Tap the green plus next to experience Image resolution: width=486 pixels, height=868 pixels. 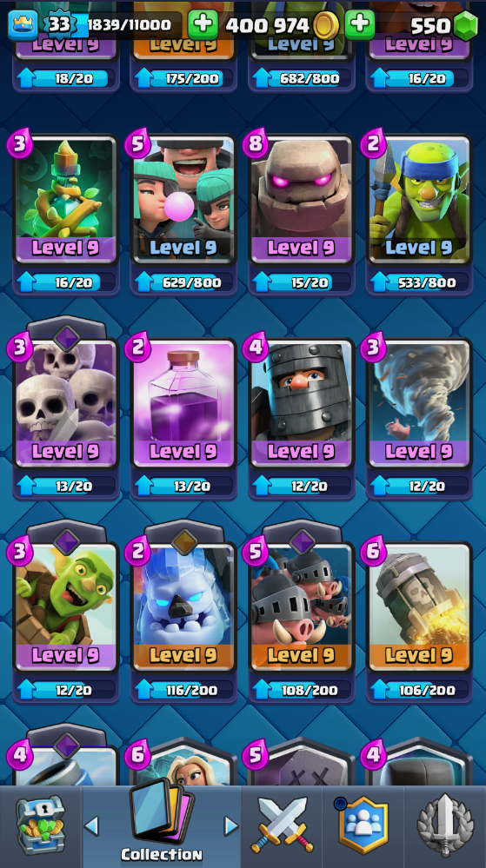click(203, 24)
